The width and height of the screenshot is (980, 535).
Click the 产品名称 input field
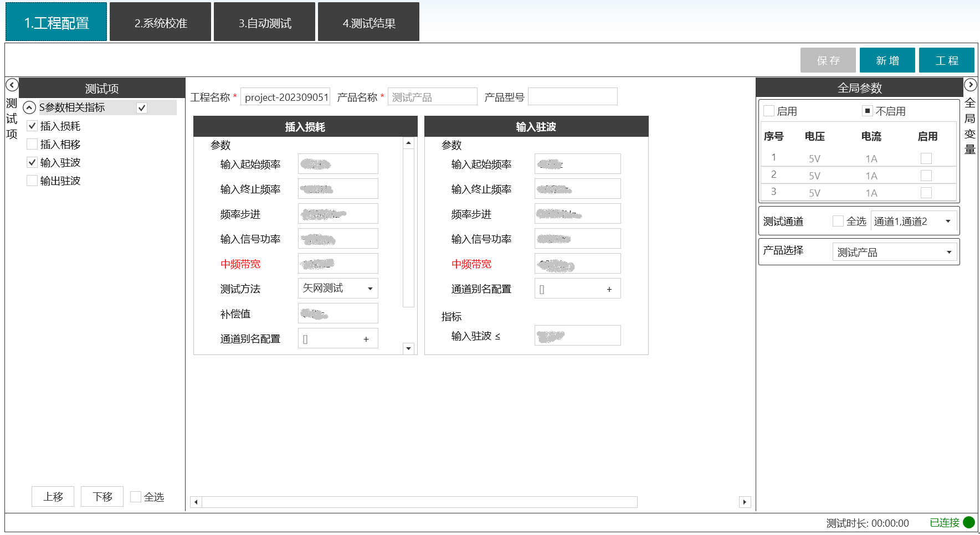(x=432, y=97)
